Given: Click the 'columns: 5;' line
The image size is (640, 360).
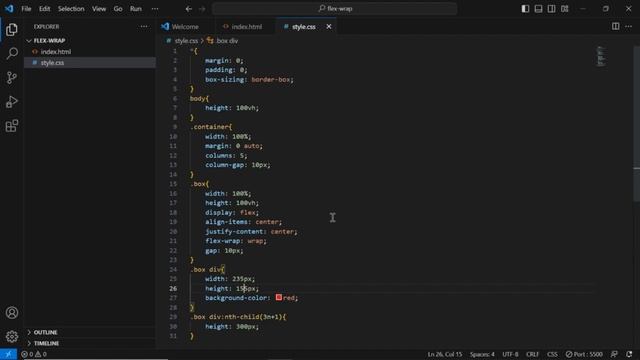Looking at the screenshot, I should click(x=226, y=156).
